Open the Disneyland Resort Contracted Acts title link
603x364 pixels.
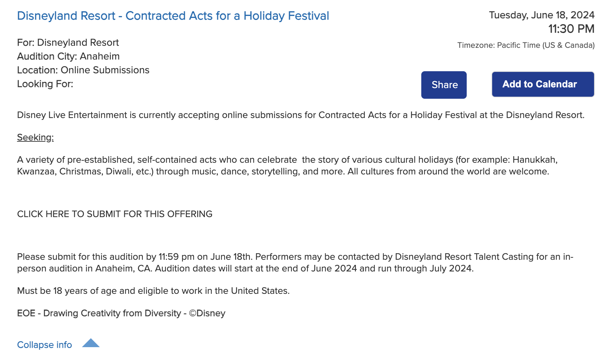tap(173, 16)
